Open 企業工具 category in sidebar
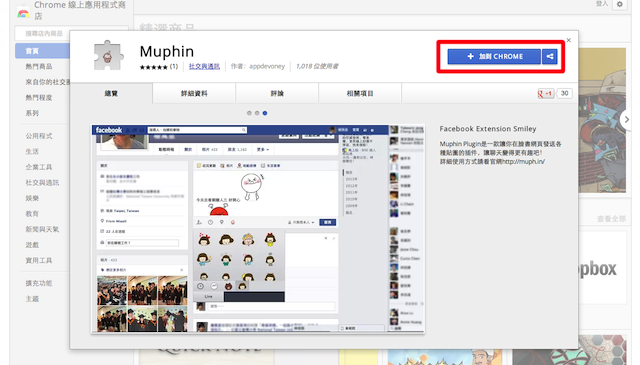Screen dimensions: 640x365 (x=39, y=167)
